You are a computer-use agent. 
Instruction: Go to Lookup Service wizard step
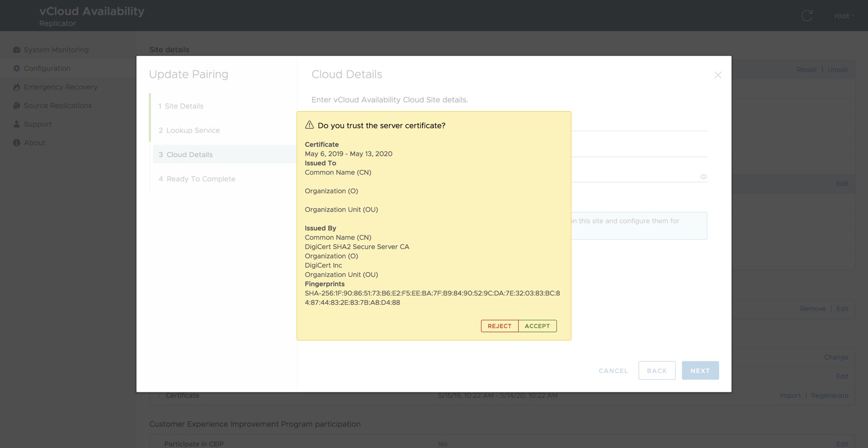[x=193, y=131]
